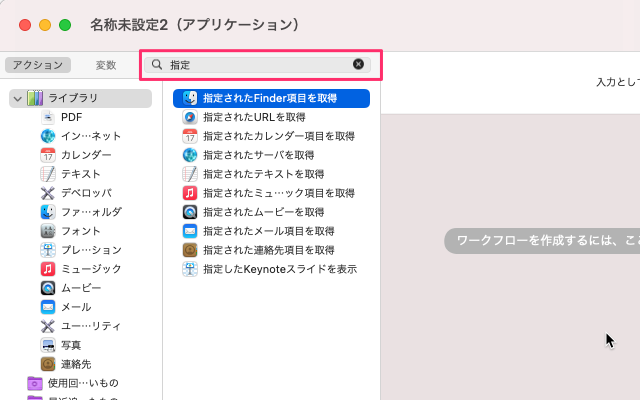Switch to the アクション tab
The width and height of the screenshot is (640, 400).
pos(38,65)
